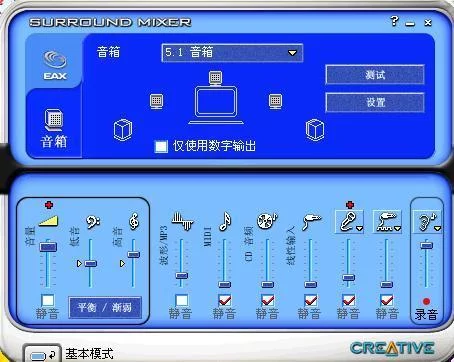Click the MIDI music note icon

tap(225, 221)
